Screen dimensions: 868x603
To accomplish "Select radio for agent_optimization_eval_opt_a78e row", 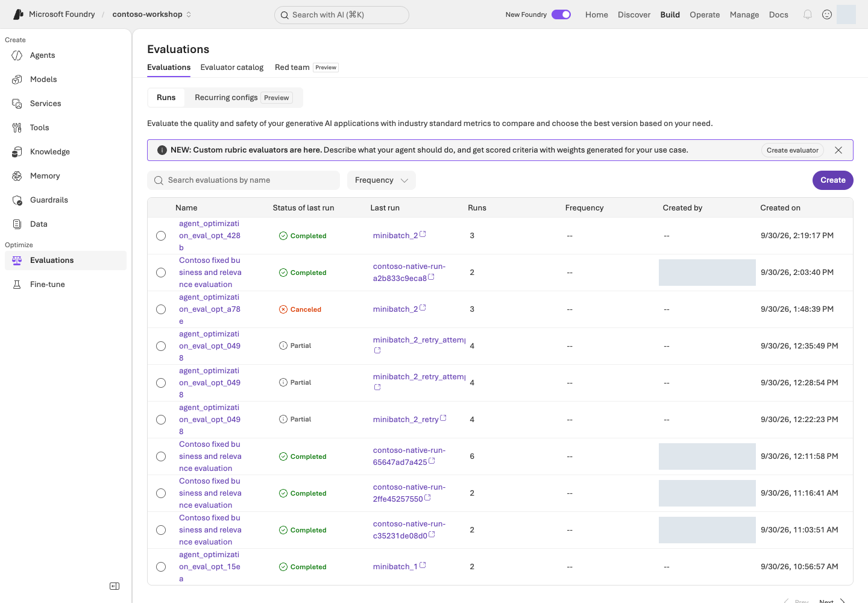I will point(161,309).
